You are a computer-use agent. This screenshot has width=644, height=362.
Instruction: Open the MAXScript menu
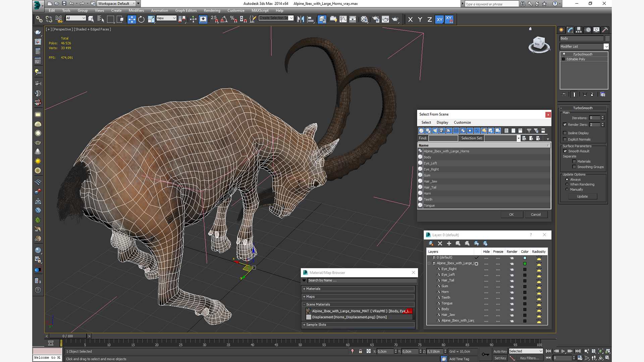point(260,11)
